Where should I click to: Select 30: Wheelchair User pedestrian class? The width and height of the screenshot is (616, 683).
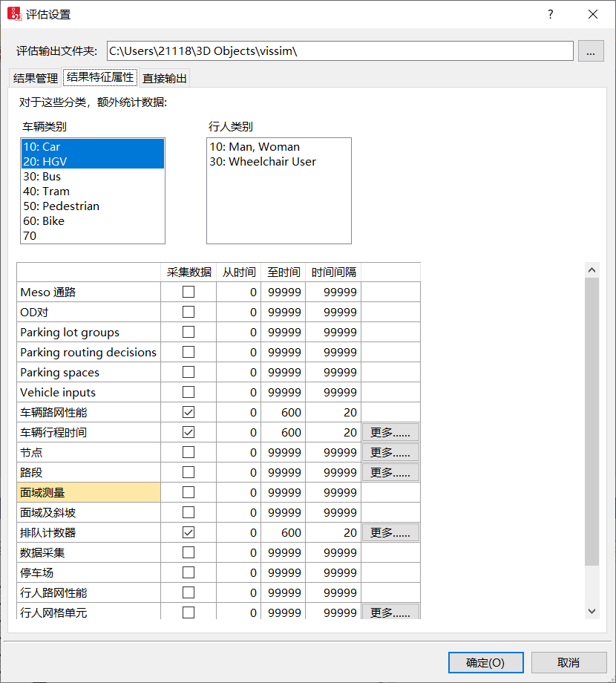tap(263, 162)
